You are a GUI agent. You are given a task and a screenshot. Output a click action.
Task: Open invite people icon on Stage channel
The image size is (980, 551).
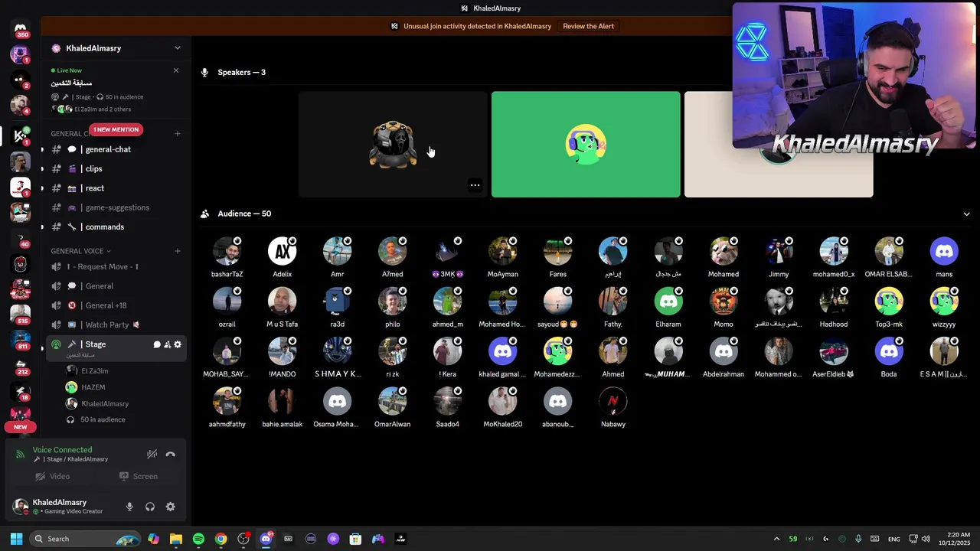click(x=167, y=344)
